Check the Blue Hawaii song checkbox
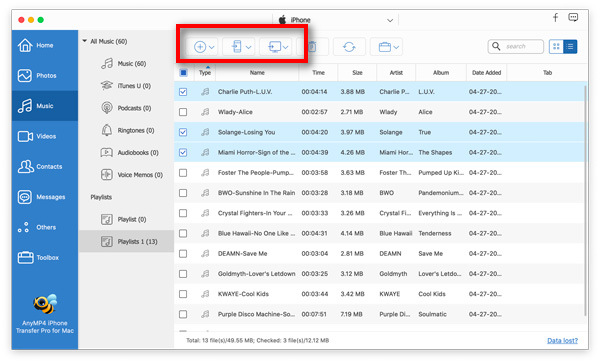The width and height of the screenshot is (600, 363). tap(183, 233)
